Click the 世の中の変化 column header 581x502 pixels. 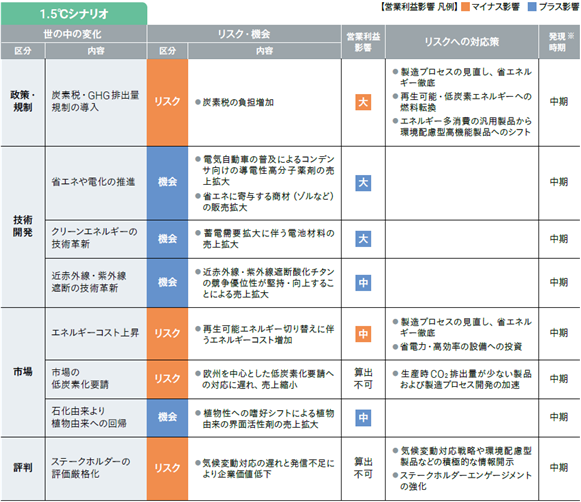coord(73,34)
